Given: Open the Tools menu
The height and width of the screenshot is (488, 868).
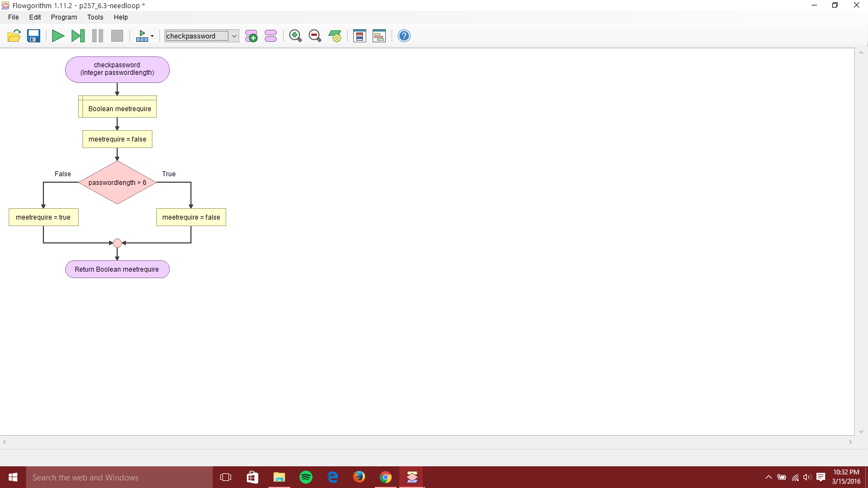Looking at the screenshot, I should coord(95,17).
